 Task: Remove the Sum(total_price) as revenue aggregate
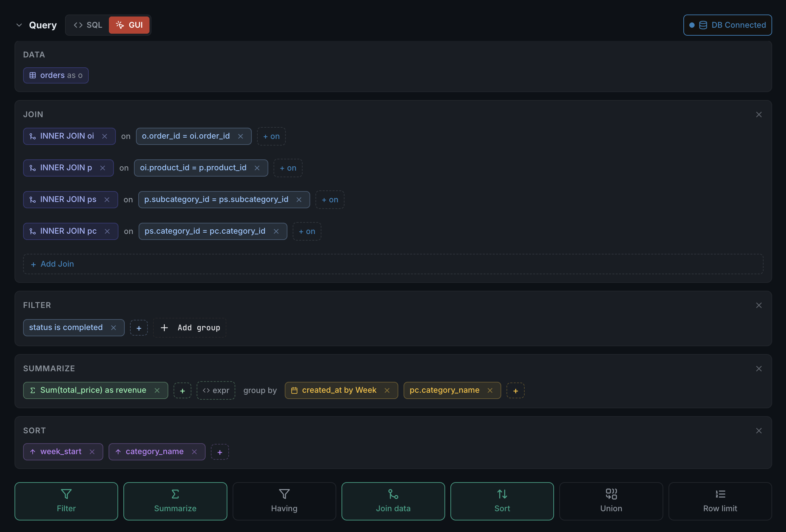point(157,391)
